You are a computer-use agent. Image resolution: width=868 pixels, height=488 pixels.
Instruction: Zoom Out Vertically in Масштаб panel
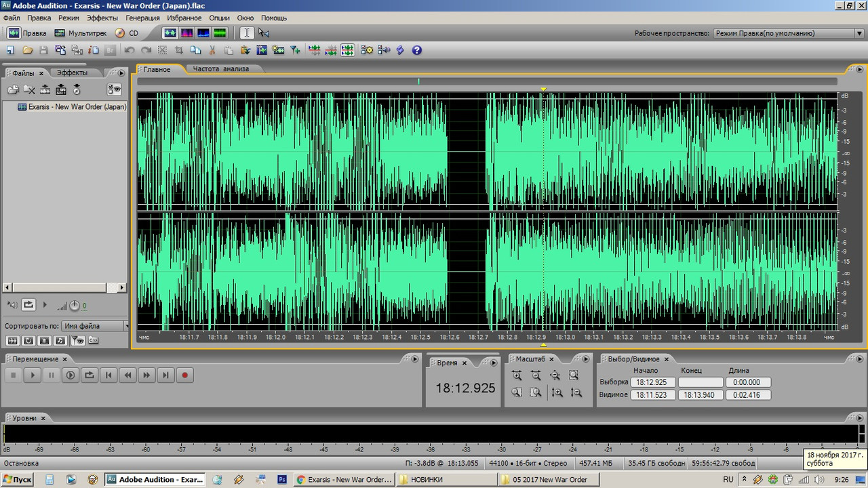(576, 392)
